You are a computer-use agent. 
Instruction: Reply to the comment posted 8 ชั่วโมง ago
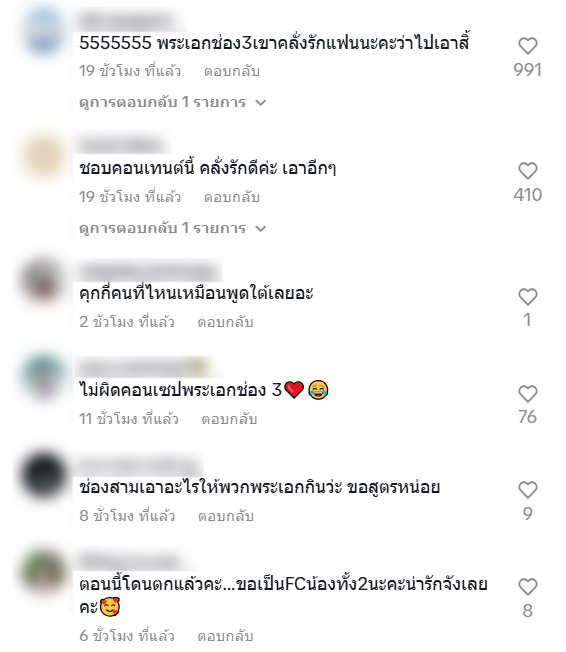tap(225, 516)
